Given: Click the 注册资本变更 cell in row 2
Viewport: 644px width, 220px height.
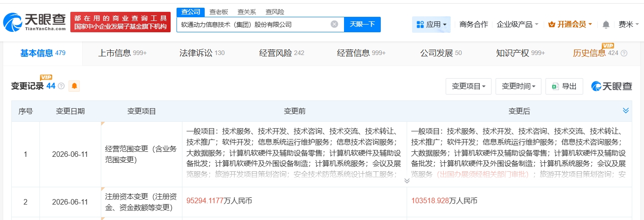Looking at the screenshot, I should 142,202.
